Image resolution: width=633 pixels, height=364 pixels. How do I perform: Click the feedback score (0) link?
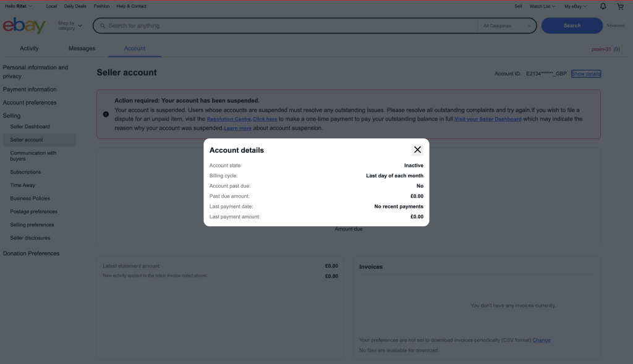616,49
